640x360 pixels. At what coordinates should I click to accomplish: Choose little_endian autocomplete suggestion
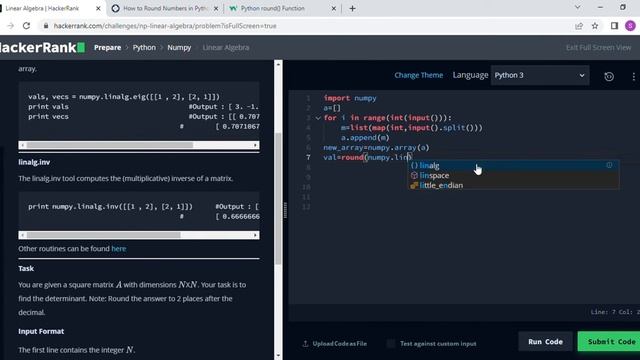point(513,185)
